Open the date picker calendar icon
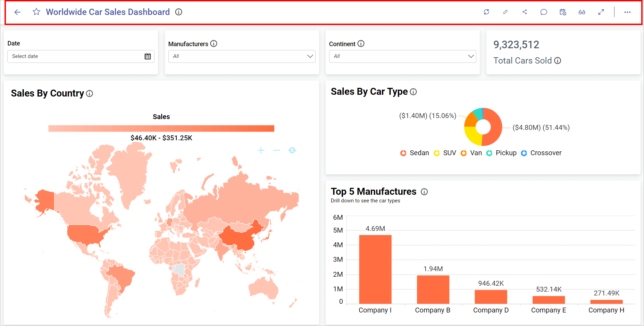 tap(148, 56)
